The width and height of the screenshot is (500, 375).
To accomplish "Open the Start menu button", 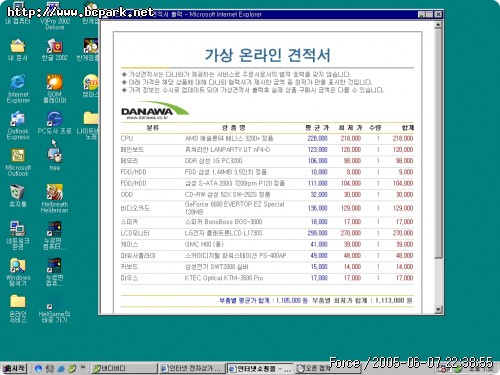I will tap(14, 368).
